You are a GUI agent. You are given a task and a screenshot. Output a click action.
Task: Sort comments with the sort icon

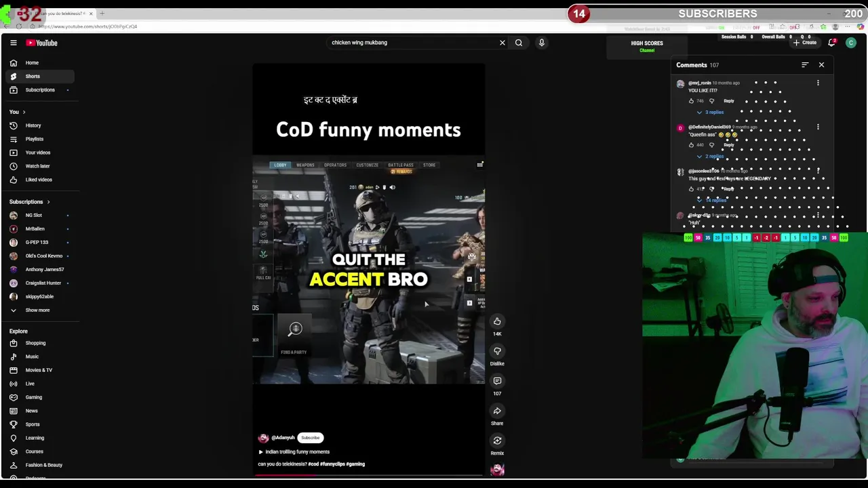[805, 65]
